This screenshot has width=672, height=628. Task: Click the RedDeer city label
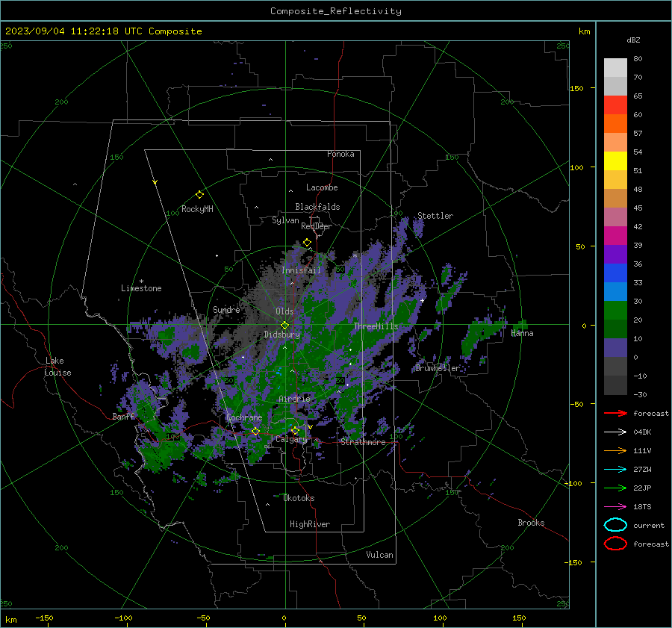pyautogui.click(x=317, y=226)
